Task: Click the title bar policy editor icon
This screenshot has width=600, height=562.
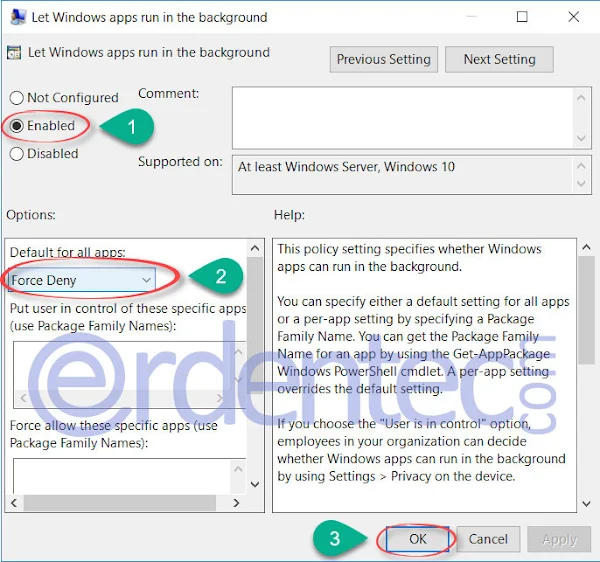Action: [18, 17]
